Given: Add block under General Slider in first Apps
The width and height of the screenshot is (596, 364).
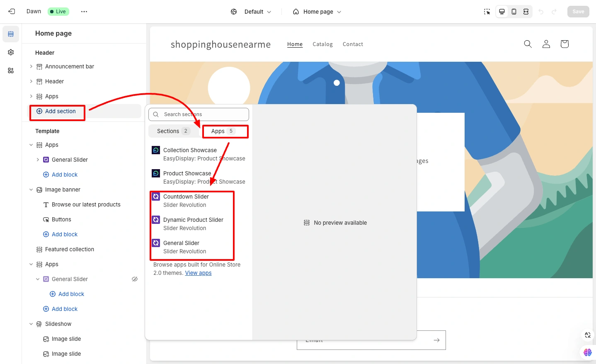Looking at the screenshot, I should pos(61,175).
